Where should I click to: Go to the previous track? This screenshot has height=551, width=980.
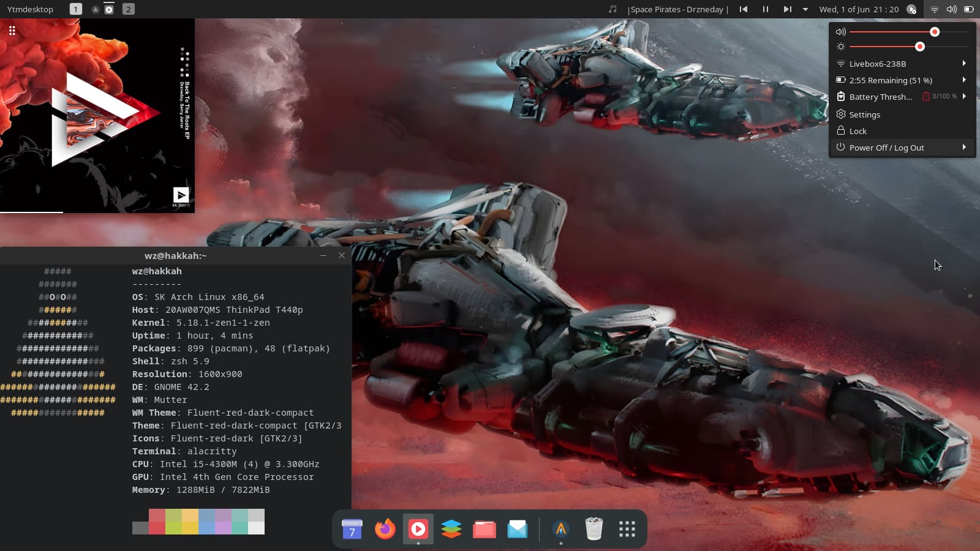click(743, 9)
